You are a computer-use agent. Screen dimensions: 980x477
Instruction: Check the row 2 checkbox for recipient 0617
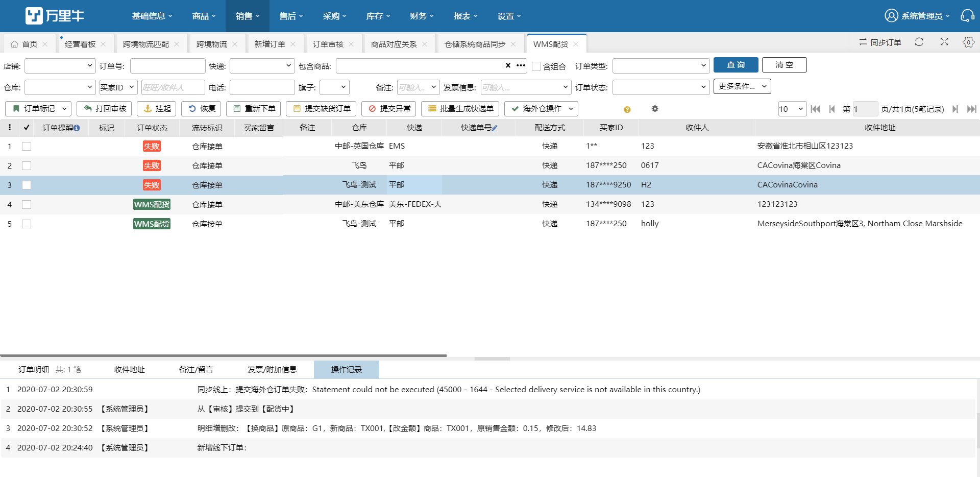pyautogui.click(x=27, y=166)
